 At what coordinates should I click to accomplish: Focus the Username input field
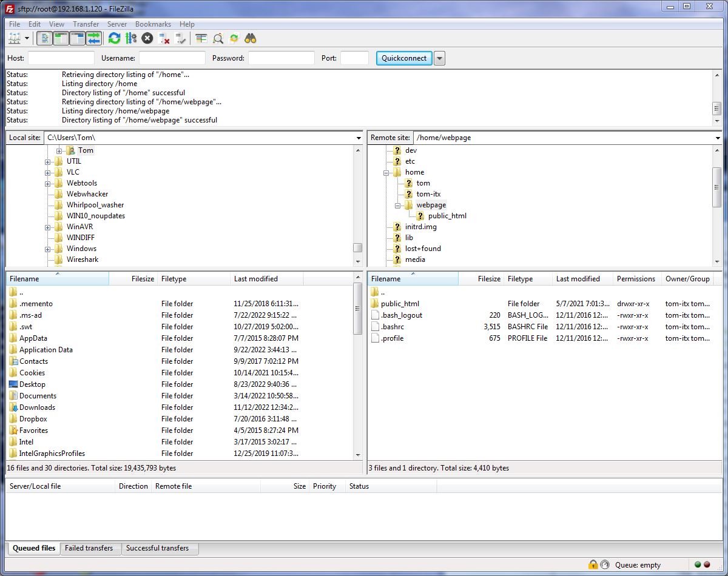click(172, 58)
